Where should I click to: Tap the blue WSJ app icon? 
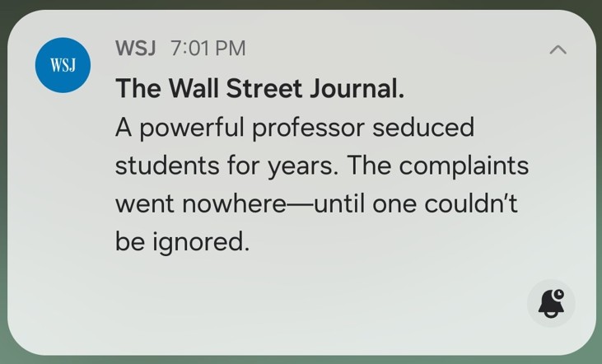63,65
